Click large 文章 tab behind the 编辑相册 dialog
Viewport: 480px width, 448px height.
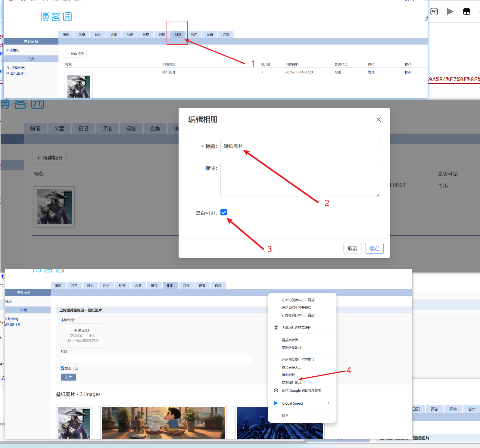coord(59,129)
